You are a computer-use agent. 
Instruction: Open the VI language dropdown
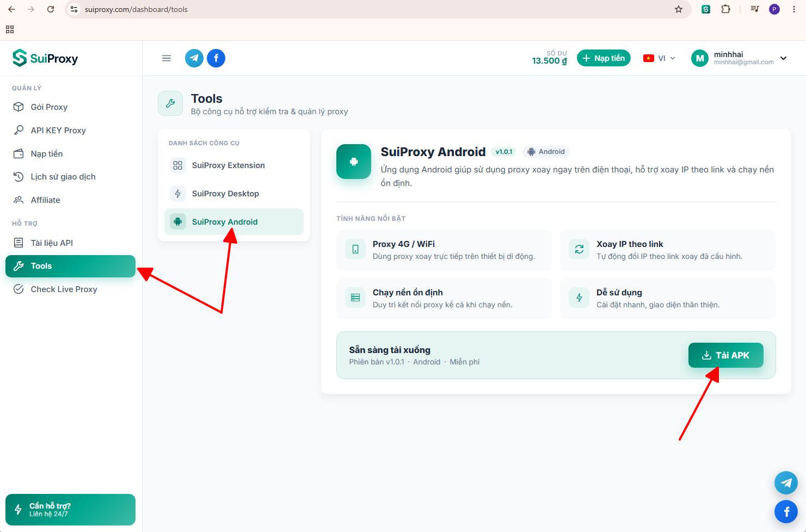[x=659, y=58]
